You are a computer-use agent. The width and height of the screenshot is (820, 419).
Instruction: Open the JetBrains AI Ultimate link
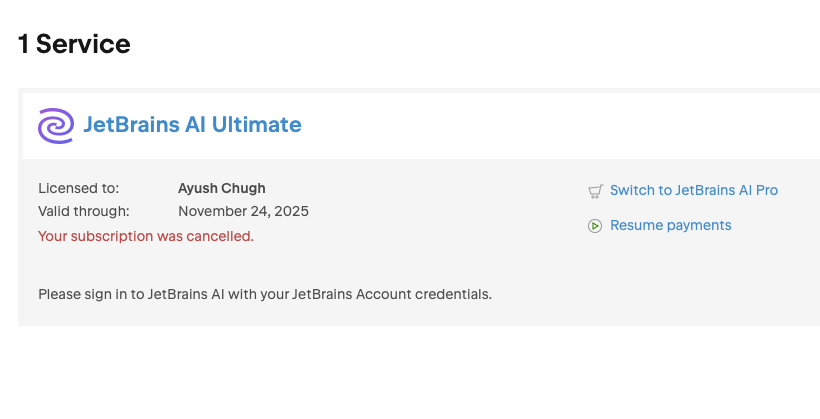coord(192,125)
